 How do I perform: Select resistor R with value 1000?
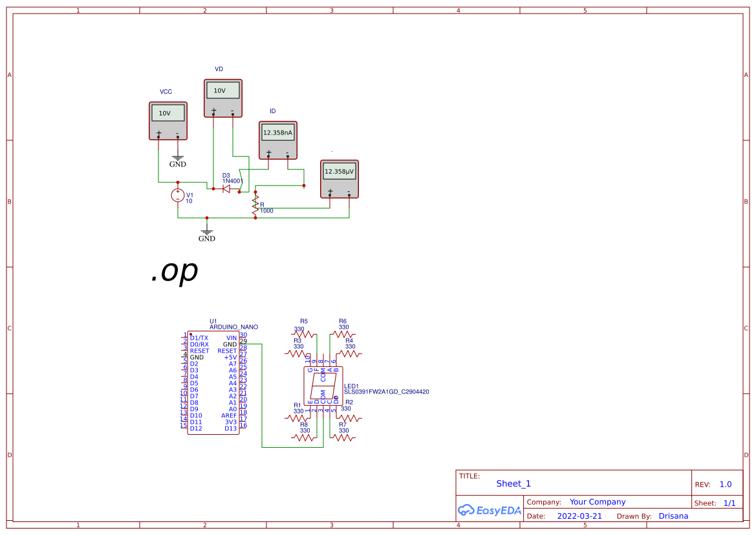pyautogui.click(x=255, y=205)
